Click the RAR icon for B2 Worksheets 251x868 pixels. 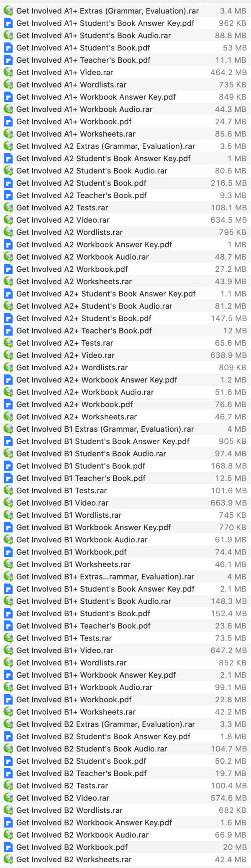pyautogui.click(x=8, y=859)
